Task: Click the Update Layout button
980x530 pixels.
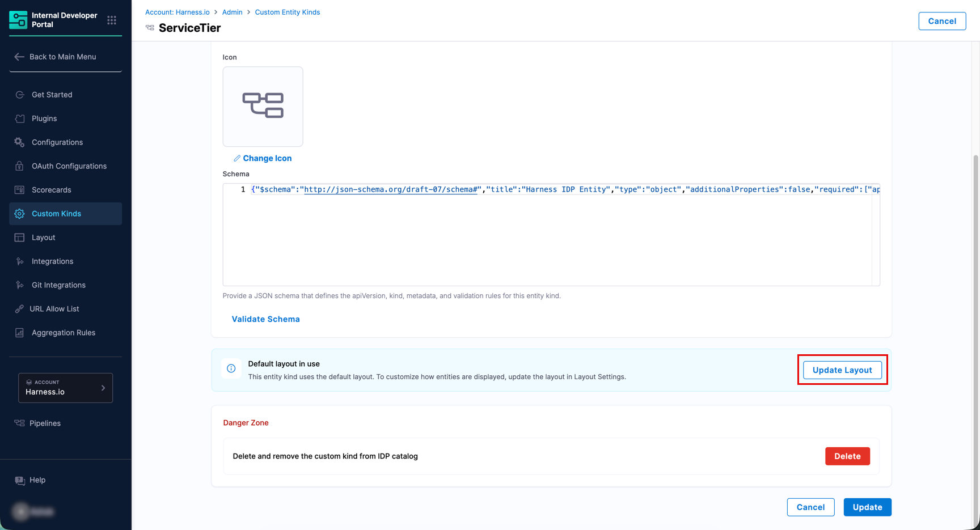Action: coord(842,370)
